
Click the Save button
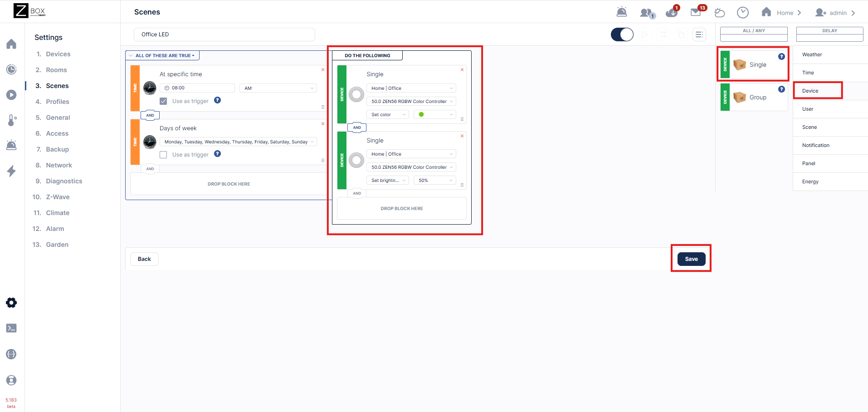coord(691,259)
